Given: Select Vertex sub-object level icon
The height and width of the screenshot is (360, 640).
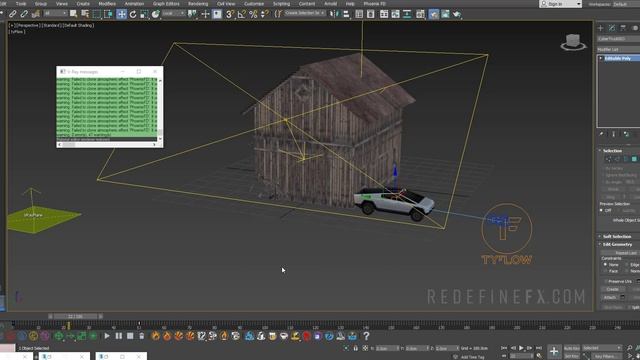Looking at the screenshot, I should 608,159.
